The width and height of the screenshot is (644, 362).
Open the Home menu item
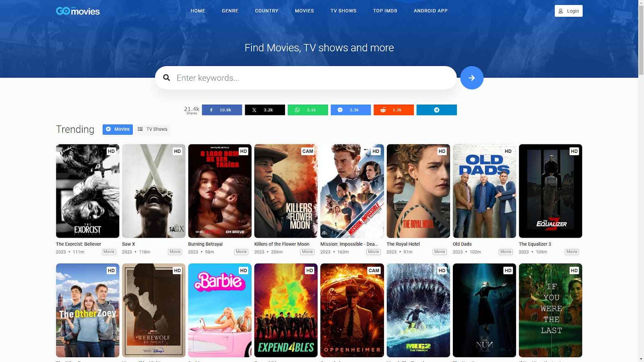click(198, 11)
